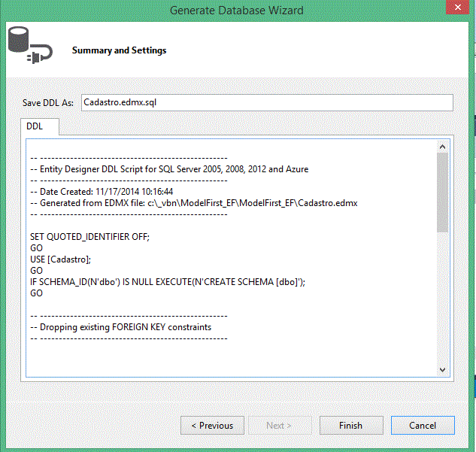Click the Date Created comment line
Image resolution: width=476 pixels, height=452 pixels.
coord(102,192)
